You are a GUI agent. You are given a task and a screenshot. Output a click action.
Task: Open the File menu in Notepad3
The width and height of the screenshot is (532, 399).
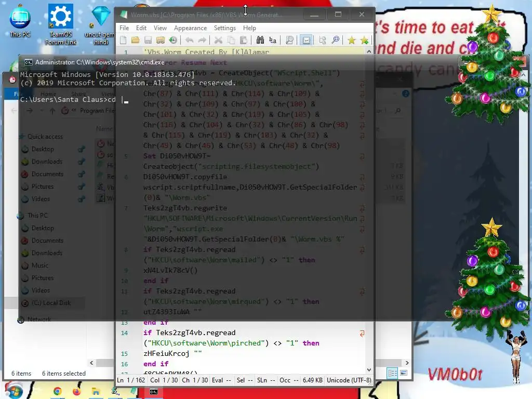[x=124, y=28]
